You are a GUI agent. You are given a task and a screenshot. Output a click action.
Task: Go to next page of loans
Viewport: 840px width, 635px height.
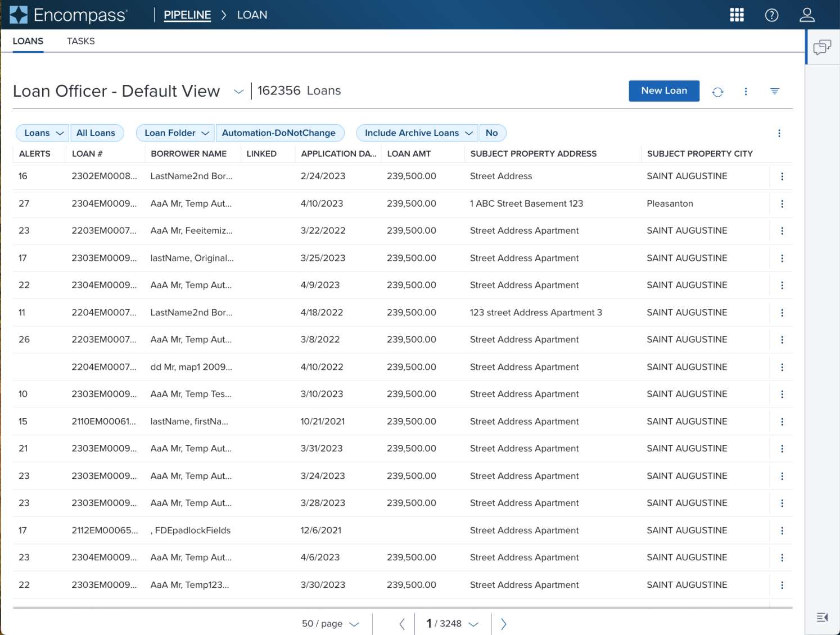coord(503,624)
